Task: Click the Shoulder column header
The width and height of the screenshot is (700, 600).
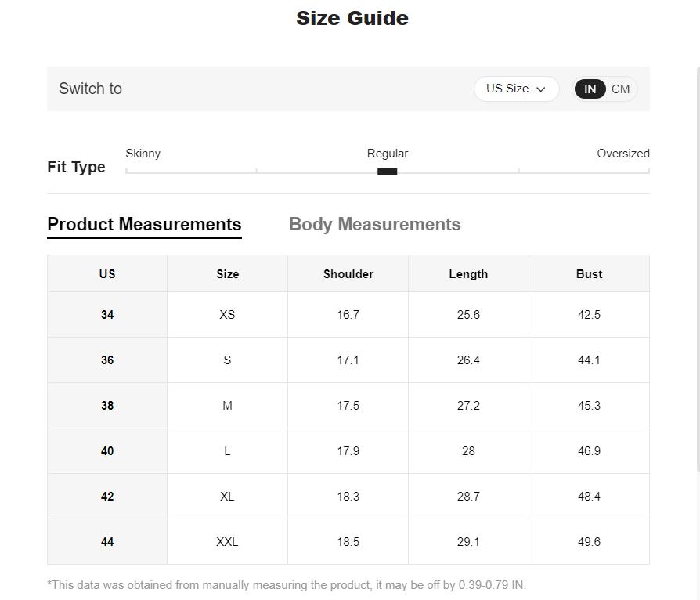Action: [348, 273]
